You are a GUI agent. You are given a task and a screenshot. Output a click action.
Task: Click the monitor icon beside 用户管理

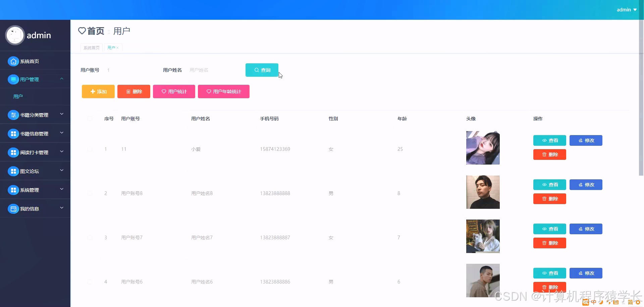13,79
